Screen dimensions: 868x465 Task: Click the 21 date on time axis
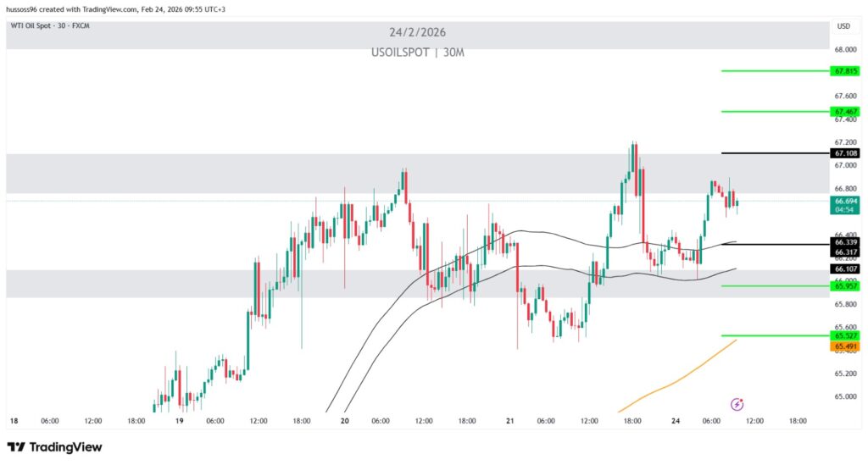coord(510,420)
